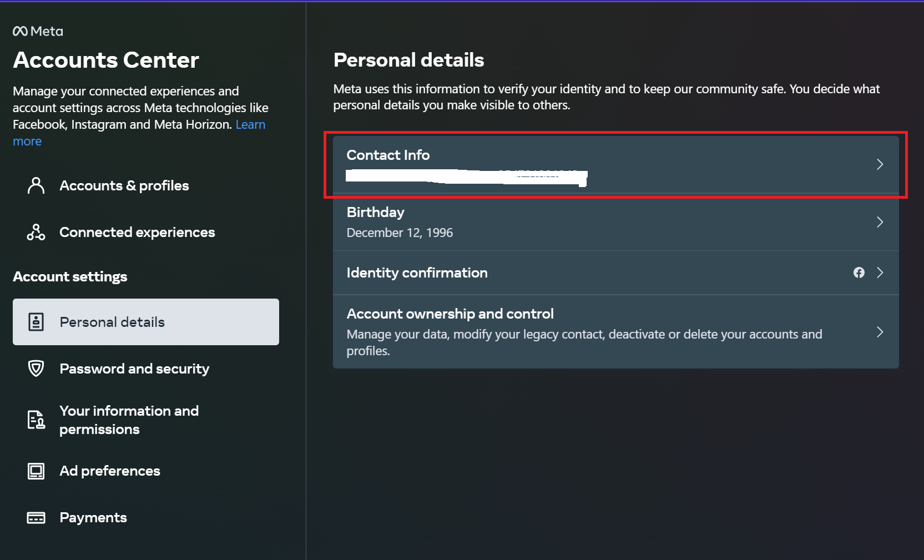Click the Ad preferences monitor icon
The width and height of the screenshot is (924, 560).
coord(36,471)
